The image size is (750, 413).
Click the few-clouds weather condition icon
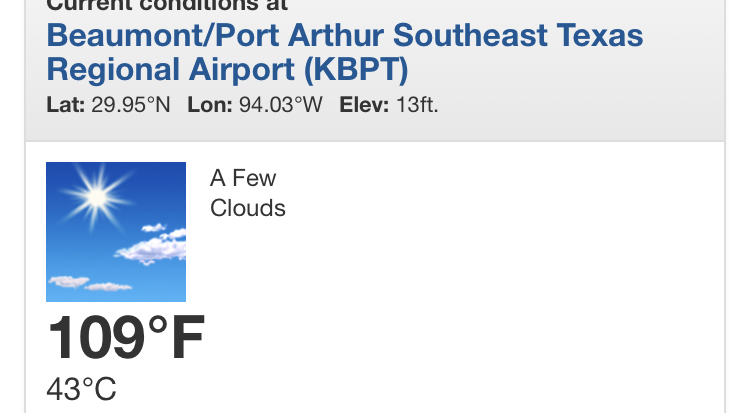point(116,232)
